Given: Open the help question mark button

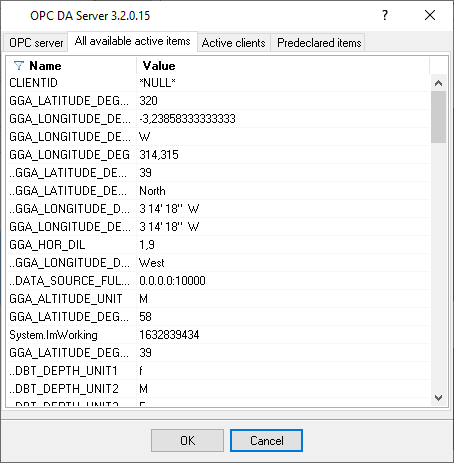Looking at the screenshot, I should 385,15.
